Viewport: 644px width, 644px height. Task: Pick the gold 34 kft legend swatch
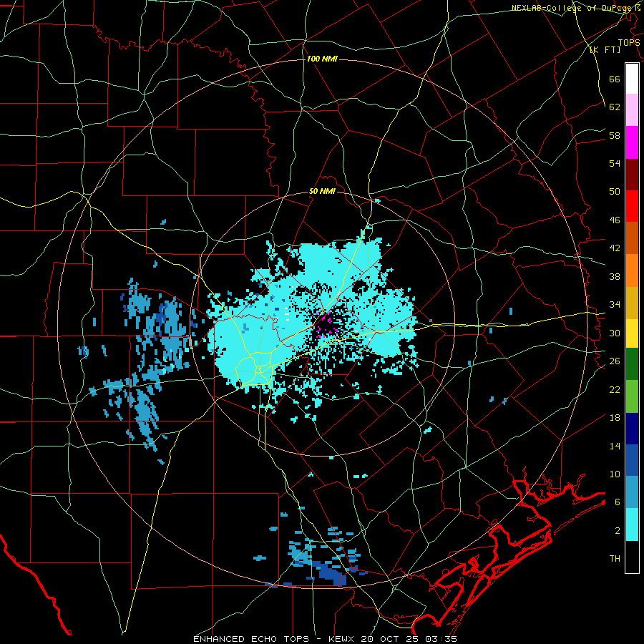pos(632,303)
